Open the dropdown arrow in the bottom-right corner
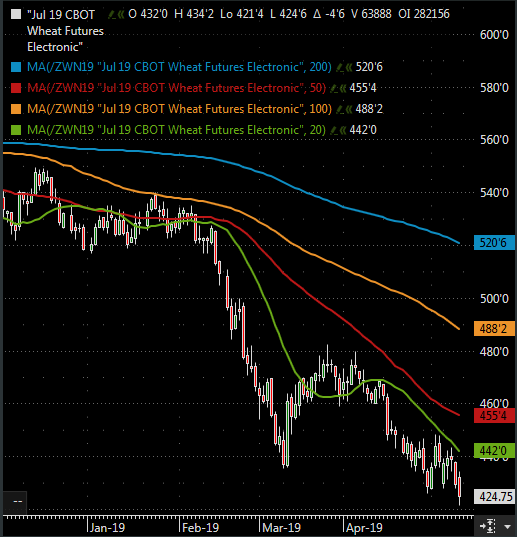Viewport: 517px width, 537px height. coord(507,526)
